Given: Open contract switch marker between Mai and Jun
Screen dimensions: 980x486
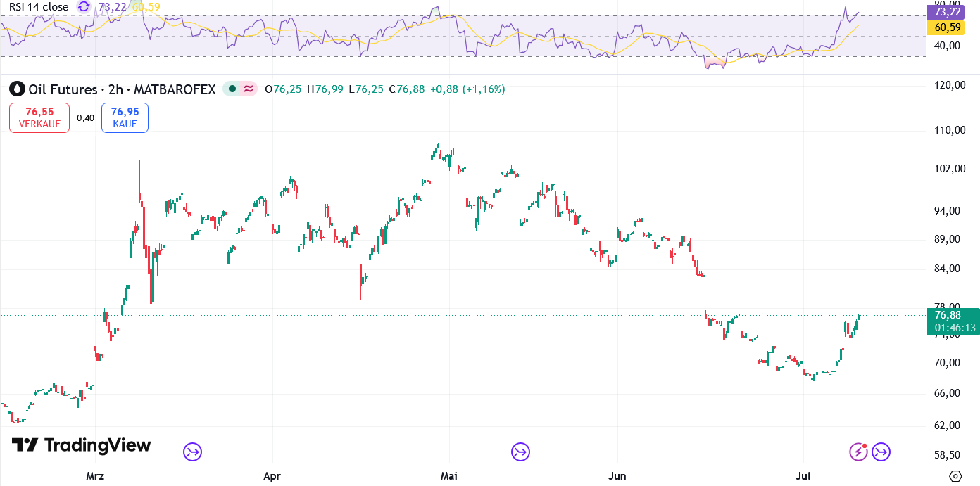Looking at the screenshot, I should coord(520,452).
